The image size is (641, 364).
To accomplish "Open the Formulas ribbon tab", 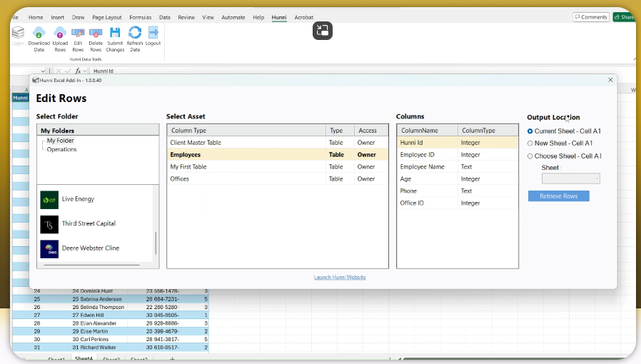I will pyautogui.click(x=140, y=17).
